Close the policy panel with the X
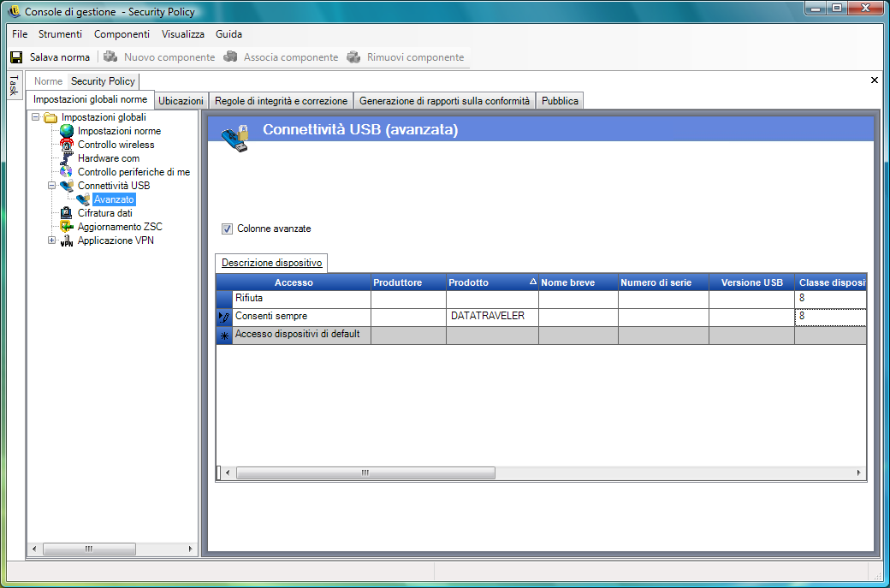The image size is (890, 588). point(874,80)
